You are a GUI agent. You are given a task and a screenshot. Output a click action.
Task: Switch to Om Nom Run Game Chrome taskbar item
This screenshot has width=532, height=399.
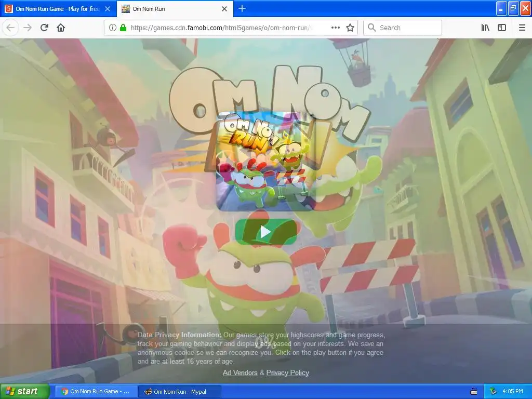(96, 391)
